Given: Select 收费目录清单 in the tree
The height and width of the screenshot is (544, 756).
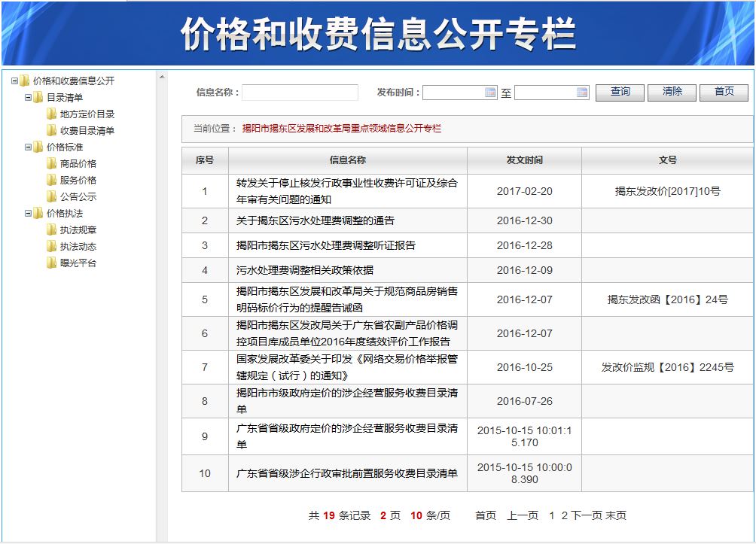Looking at the screenshot, I should point(87,131).
